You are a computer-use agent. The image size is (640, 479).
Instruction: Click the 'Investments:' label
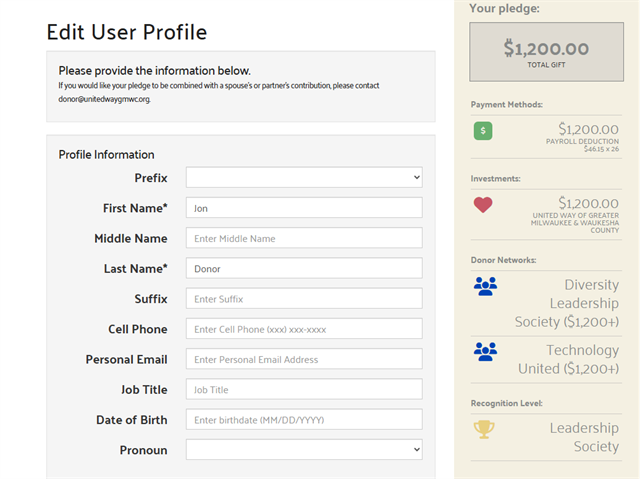(495, 179)
